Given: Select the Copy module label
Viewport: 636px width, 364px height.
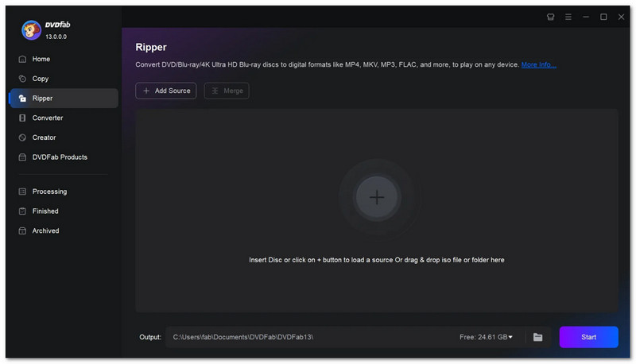Looking at the screenshot, I should point(41,79).
